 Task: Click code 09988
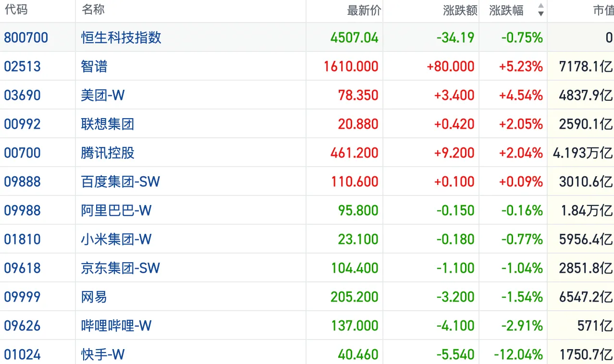(x=23, y=210)
